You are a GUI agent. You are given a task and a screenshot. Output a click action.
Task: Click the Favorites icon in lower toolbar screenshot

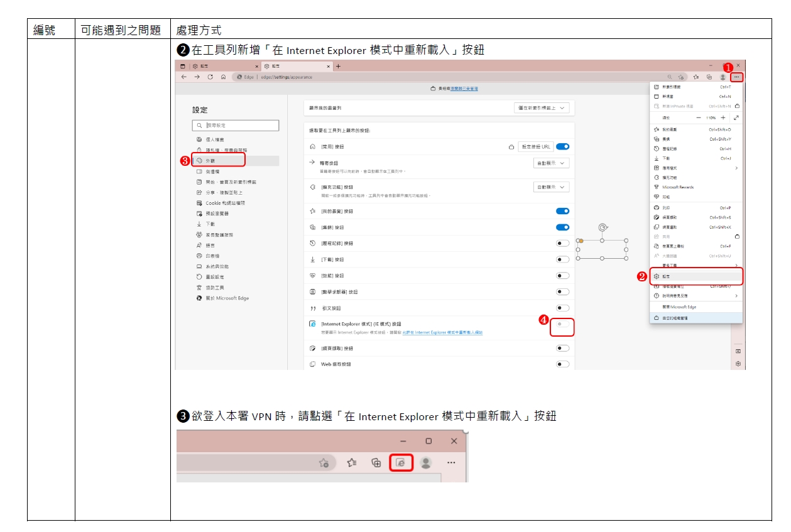(352, 463)
